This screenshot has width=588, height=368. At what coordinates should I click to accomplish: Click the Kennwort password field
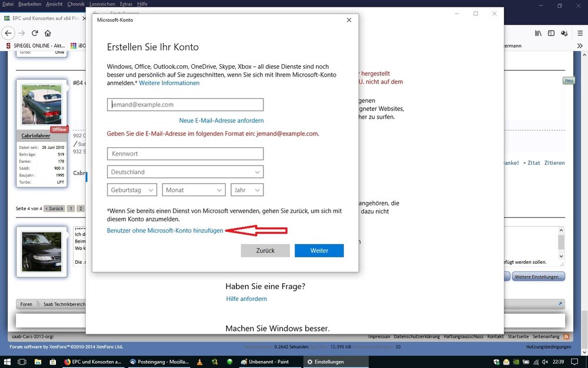(185, 154)
